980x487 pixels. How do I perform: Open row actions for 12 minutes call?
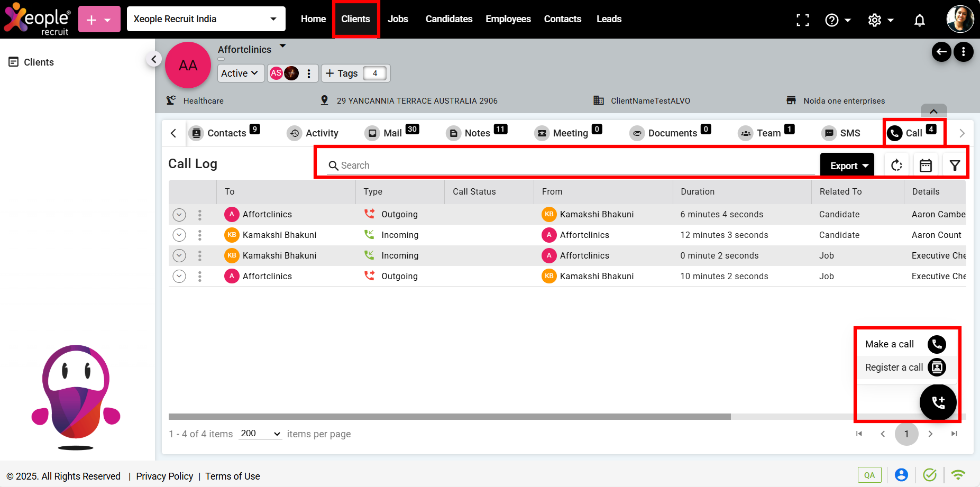click(199, 235)
